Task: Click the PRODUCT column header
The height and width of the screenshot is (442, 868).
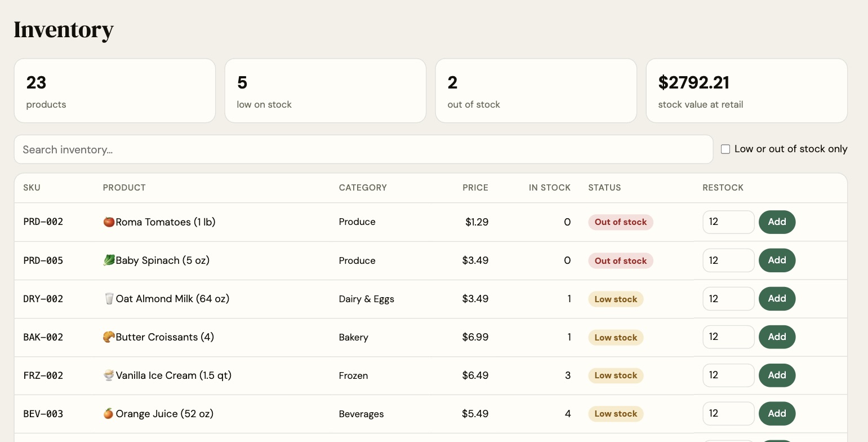Action: pyautogui.click(x=124, y=188)
